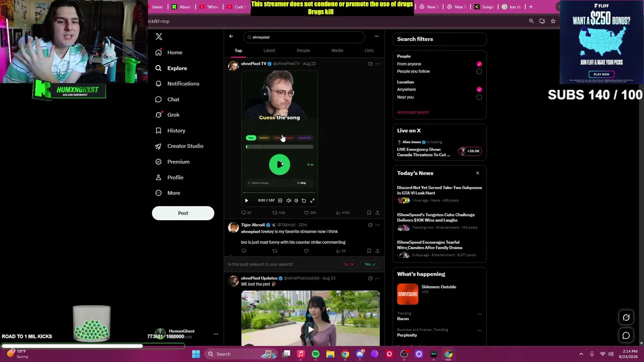Play the ohnePixel Updates video thumbnail

pyautogui.click(x=310, y=329)
